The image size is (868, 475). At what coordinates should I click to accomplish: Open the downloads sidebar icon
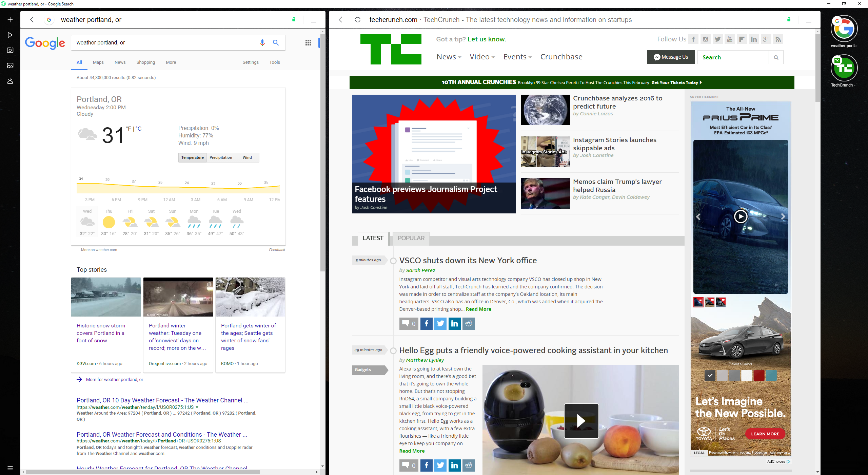tap(10, 81)
